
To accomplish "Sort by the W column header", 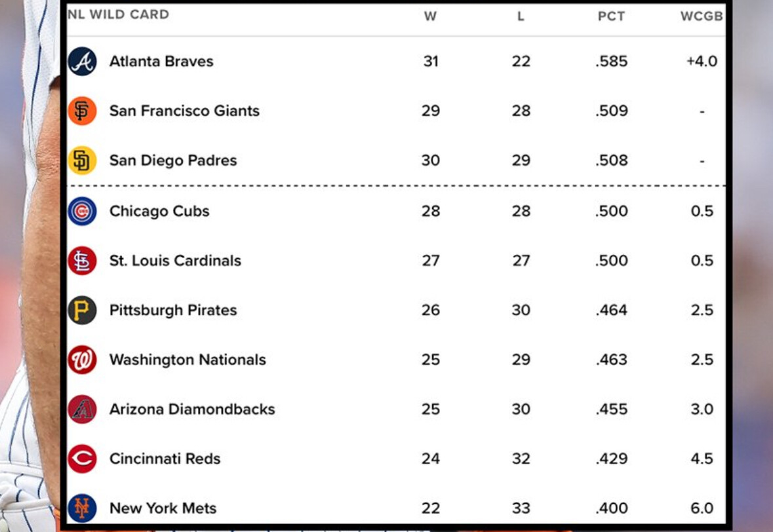I will 430,16.
